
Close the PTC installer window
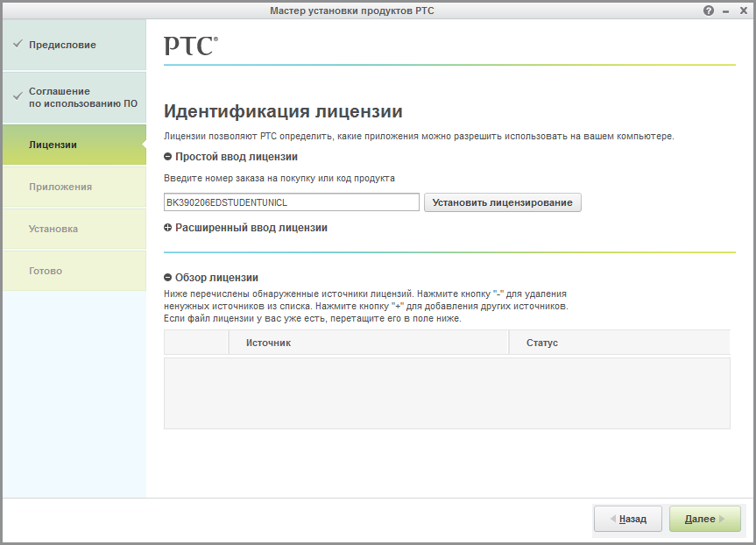coord(744,11)
